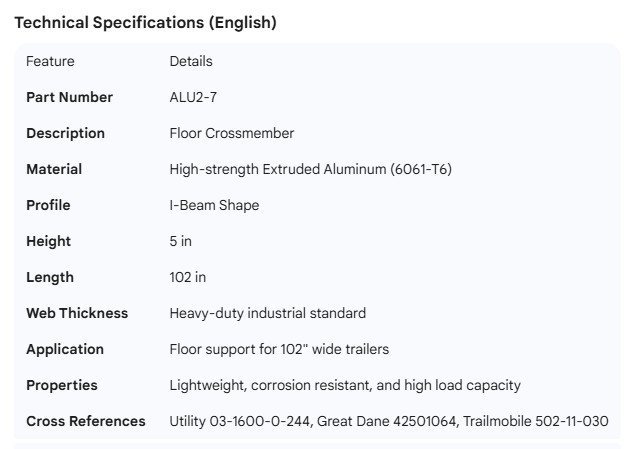This screenshot has height=449, width=631.
Task: Click the Floor Crossmember value
Action: (232, 133)
